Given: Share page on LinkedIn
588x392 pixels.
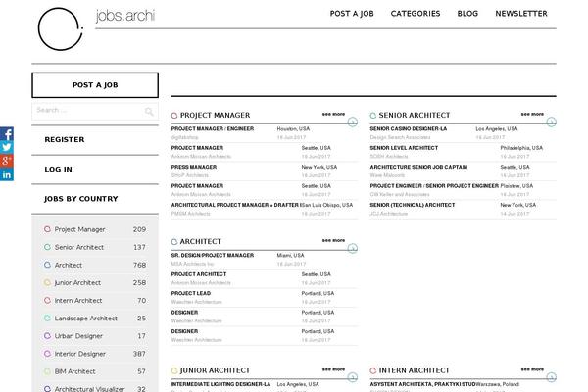Looking at the screenshot, I should pyautogui.click(x=7, y=174).
